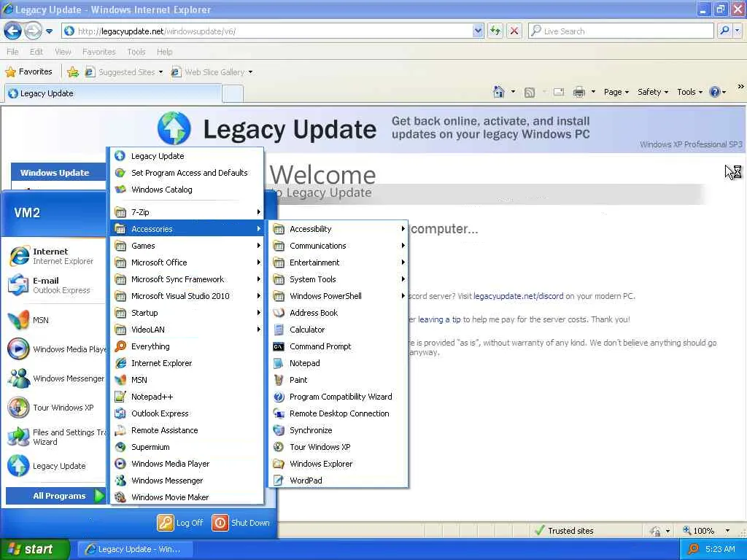The image size is (747, 560).
Task: Expand 7-Zip program folder
Action: [x=187, y=212]
